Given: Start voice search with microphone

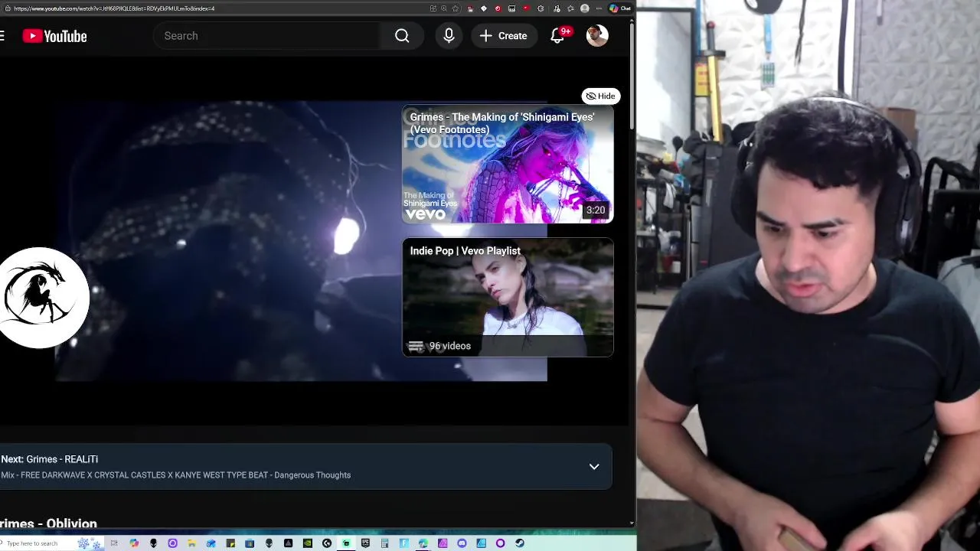Looking at the screenshot, I should coord(449,36).
